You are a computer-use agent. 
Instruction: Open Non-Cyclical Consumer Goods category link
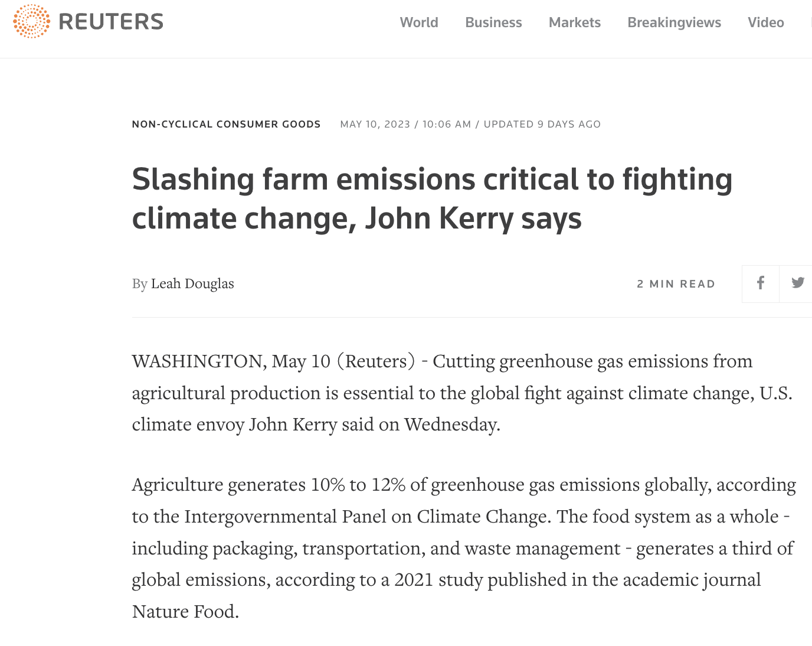pos(226,124)
